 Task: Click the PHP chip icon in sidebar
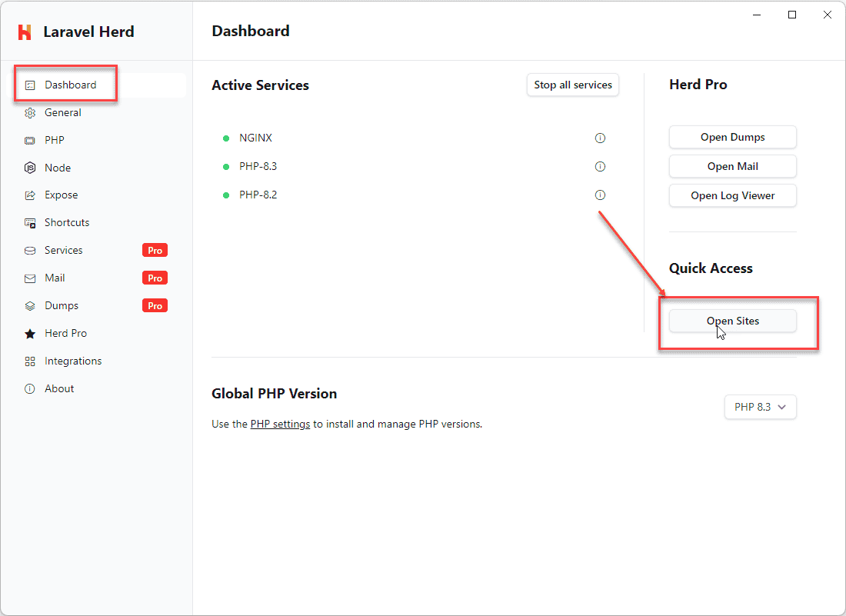coord(30,140)
